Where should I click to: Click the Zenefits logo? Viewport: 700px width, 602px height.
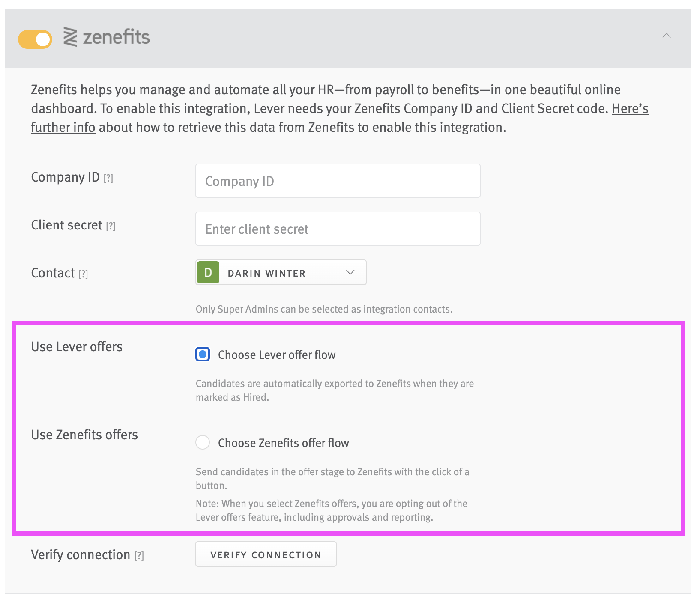pyautogui.click(x=107, y=37)
